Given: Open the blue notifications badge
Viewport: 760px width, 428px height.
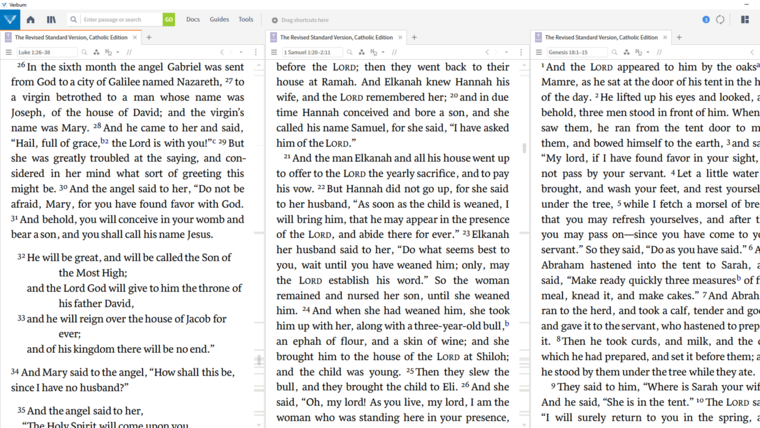Looking at the screenshot, I should pos(706,20).
